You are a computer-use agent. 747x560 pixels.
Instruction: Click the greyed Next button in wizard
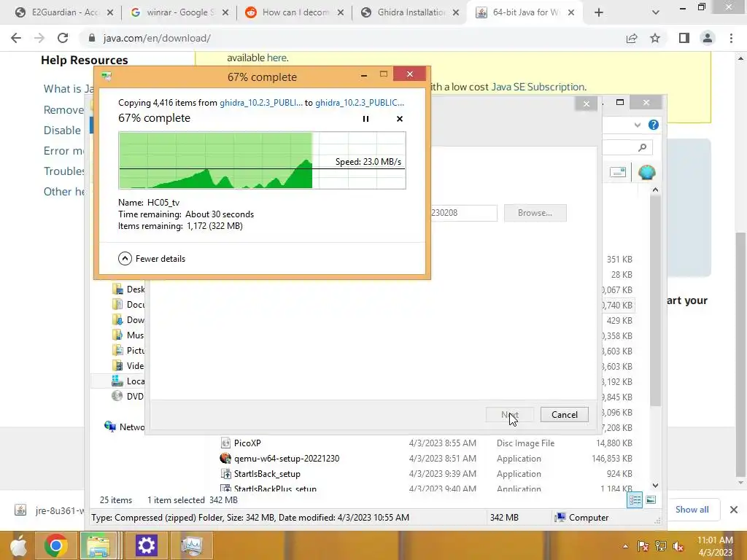coord(509,415)
